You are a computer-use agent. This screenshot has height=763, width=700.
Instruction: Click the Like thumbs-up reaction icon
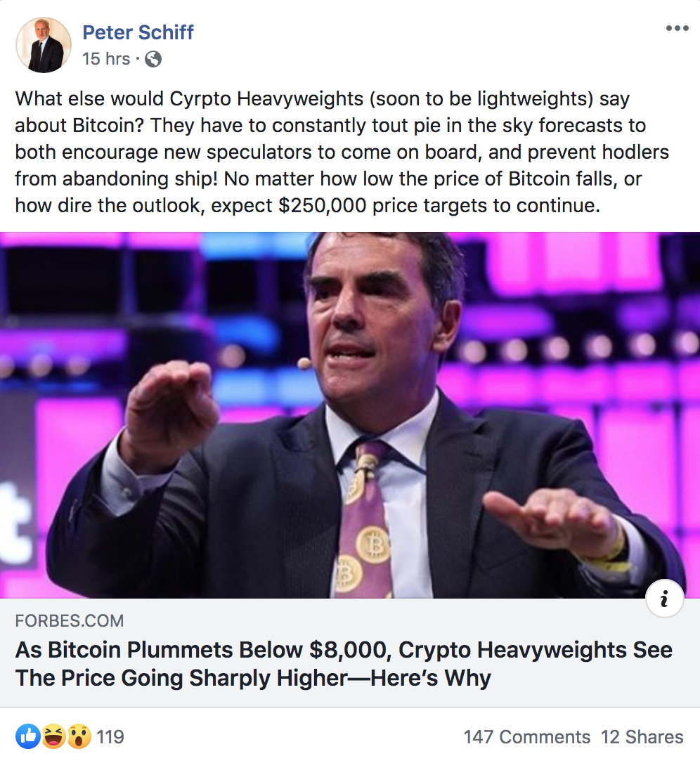click(29, 736)
